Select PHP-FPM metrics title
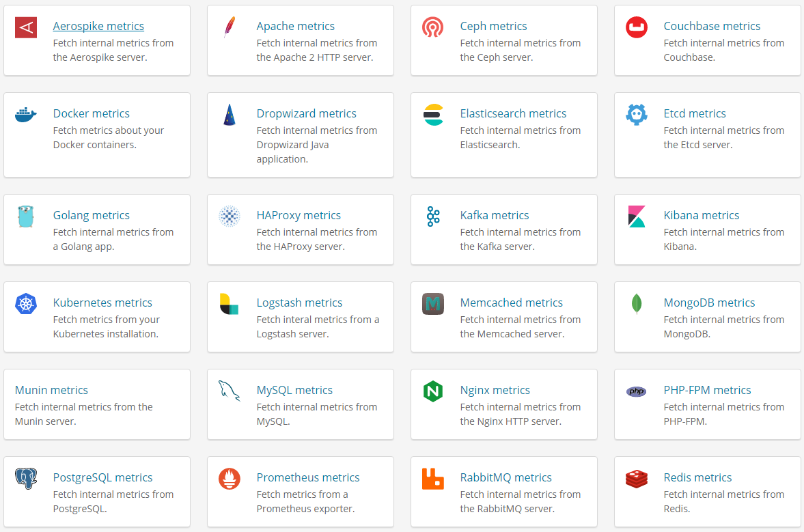 (x=707, y=390)
